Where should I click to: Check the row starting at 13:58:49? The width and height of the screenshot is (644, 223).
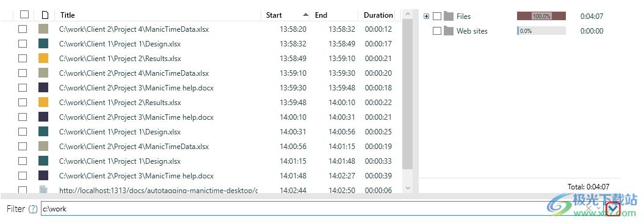click(23, 59)
